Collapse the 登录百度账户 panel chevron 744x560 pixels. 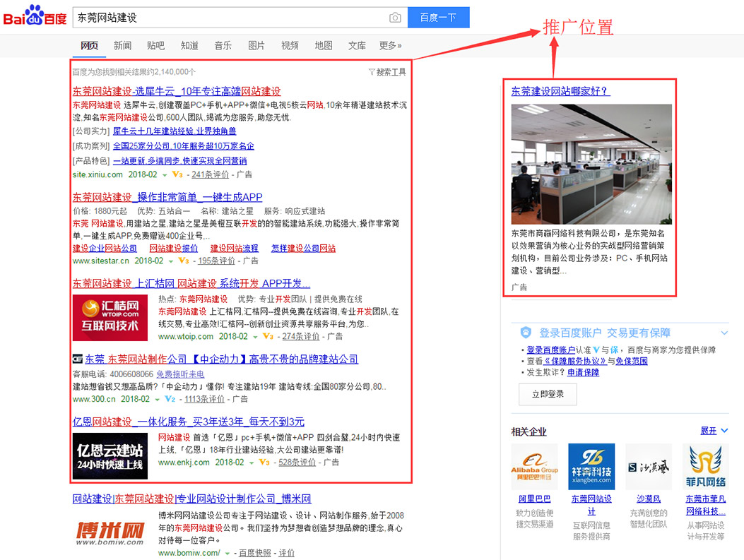(x=724, y=333)
